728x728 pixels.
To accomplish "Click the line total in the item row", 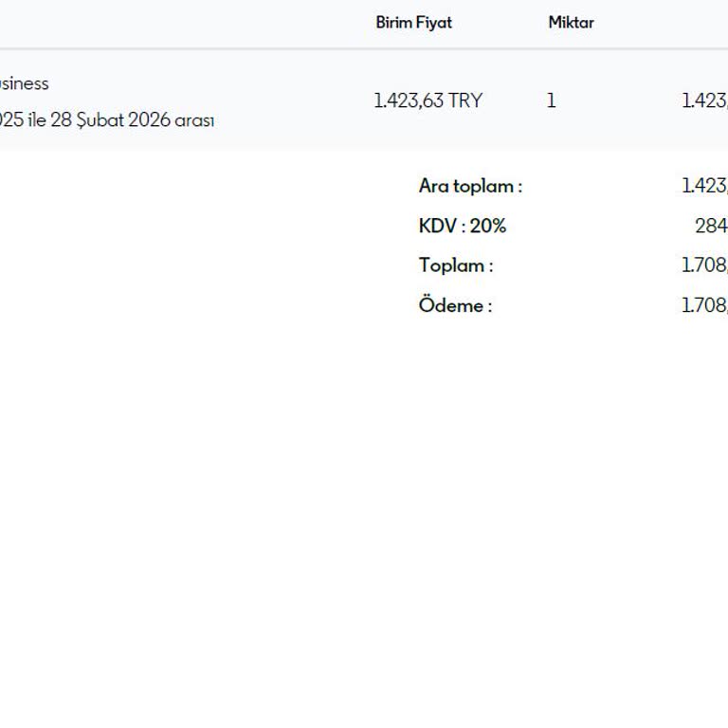I will tap(705, 100).
